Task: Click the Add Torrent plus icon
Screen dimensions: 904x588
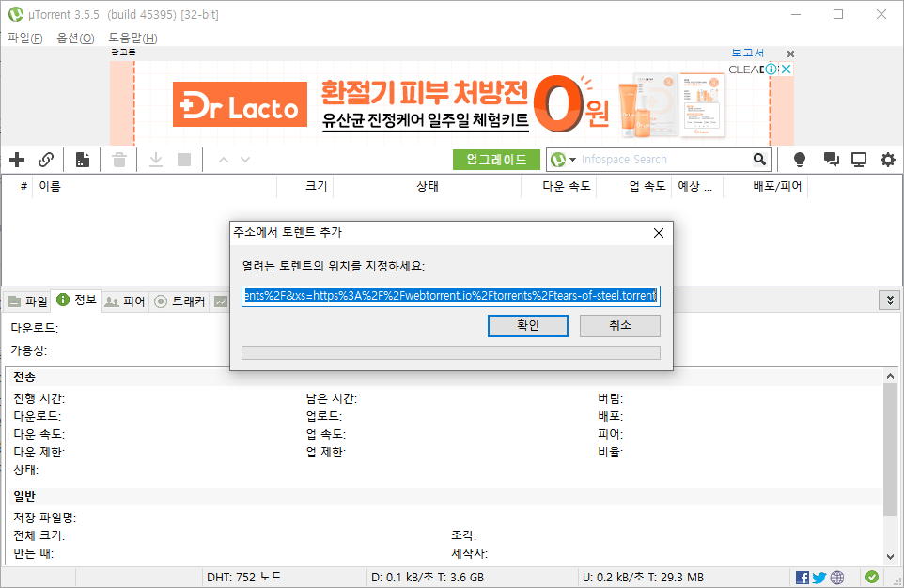Action: pyautogui.click(x=17, y=160)
